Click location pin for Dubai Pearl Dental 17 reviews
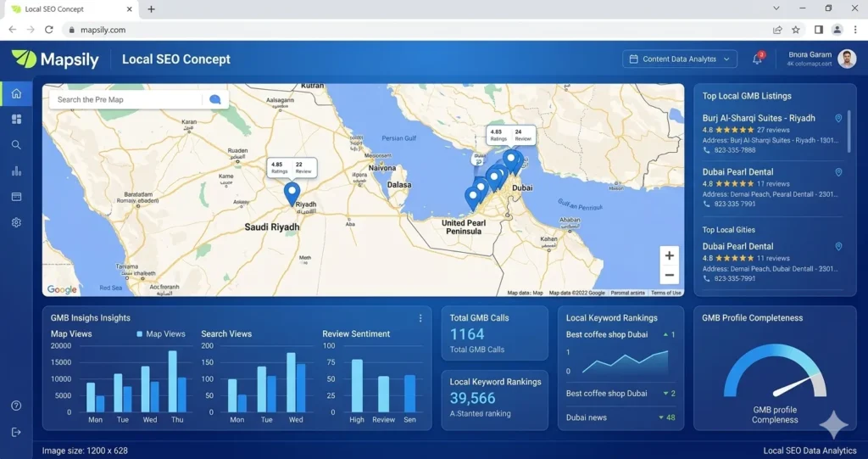 point(838,172)
